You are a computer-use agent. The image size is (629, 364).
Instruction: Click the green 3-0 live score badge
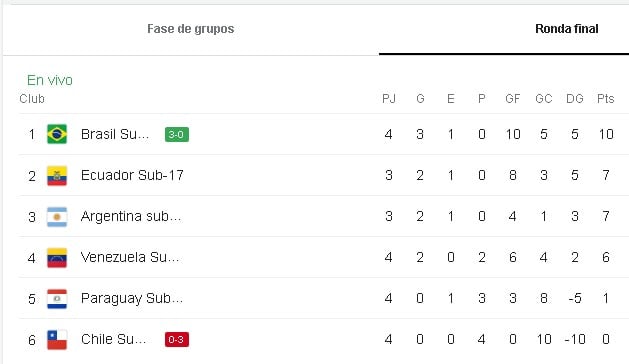[x=177, y=134]
